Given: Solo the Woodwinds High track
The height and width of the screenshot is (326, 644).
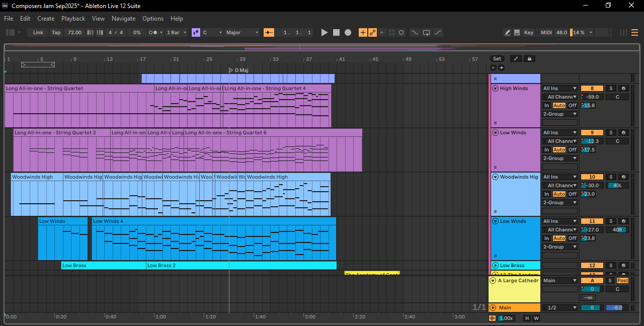Looking at the screenshot, I should pos(610,177).
